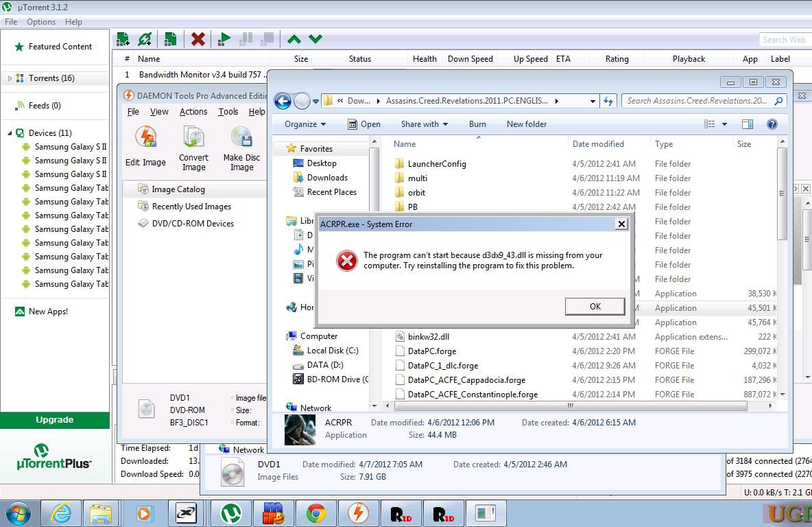Close the ACRPR.exe System Error dialog
This screenshot has height=527, width=812.
coord(621,224)
